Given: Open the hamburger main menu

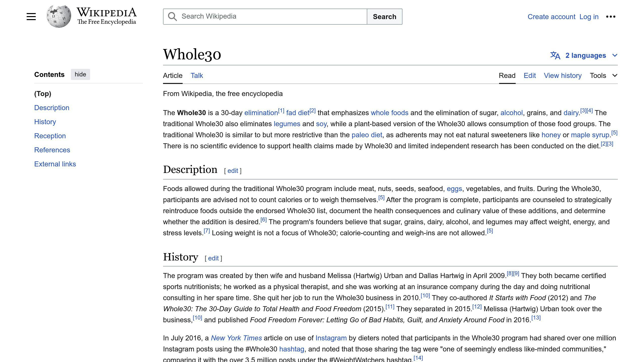Looking at the screenshot, I should pos(31,17).
